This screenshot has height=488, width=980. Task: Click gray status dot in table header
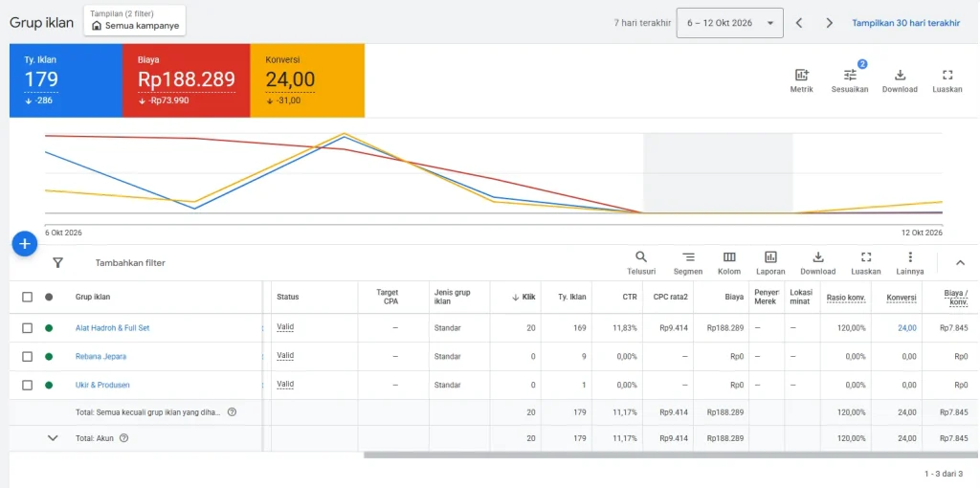point(49,297)
